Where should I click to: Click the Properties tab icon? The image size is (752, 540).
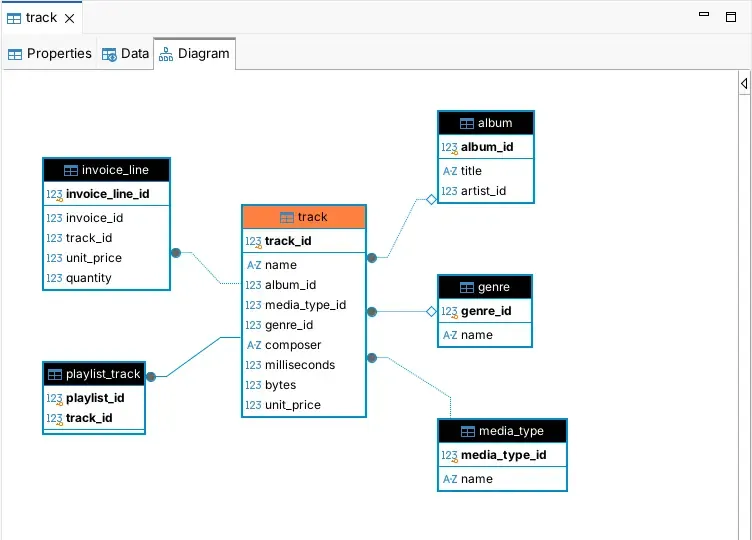[15, 55]
